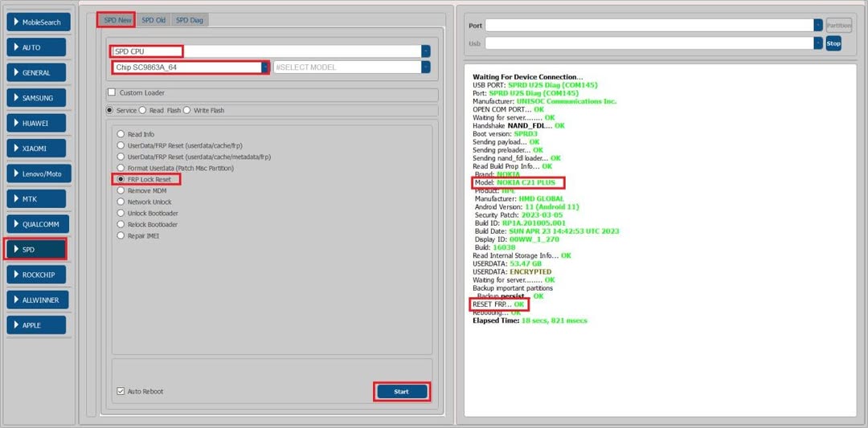The image size is (868, 428).
Task: Open the QUALCOMM sidebar section
Action: 39,224
